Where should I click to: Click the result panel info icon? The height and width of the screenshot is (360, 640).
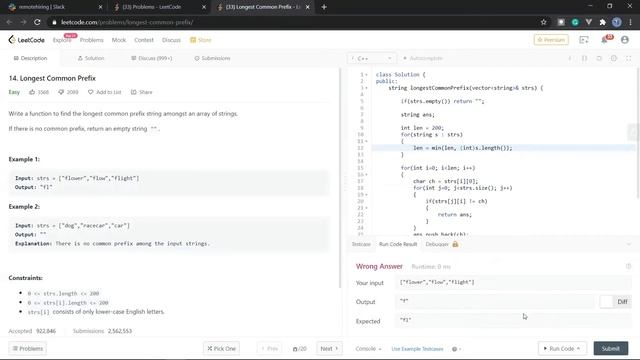click(629, 266)
